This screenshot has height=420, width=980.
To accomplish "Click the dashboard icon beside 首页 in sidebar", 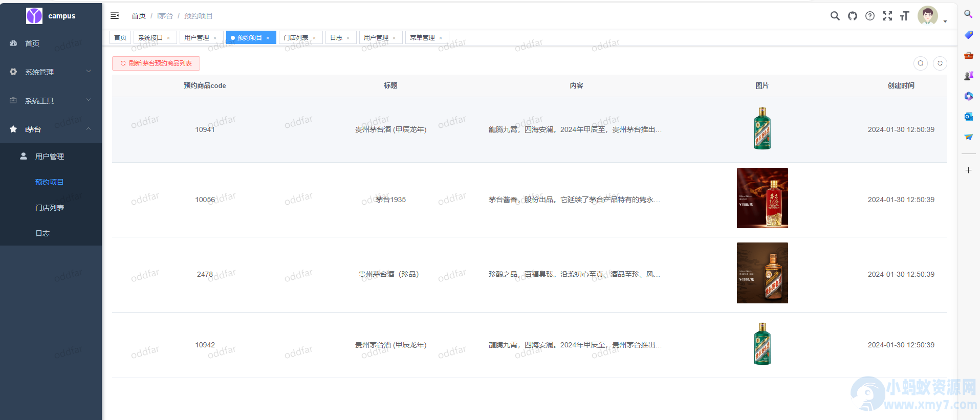I will click(13, 43).
